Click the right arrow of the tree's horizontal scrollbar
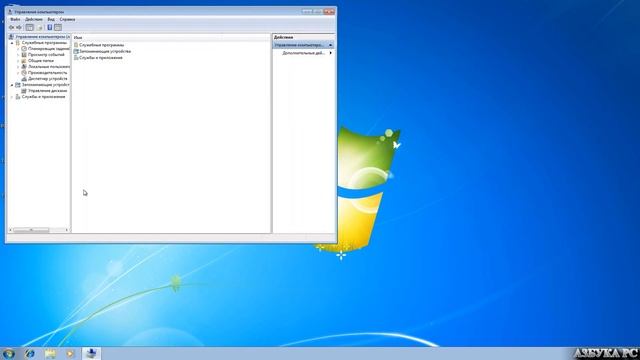640x360 pixels. 67,230
